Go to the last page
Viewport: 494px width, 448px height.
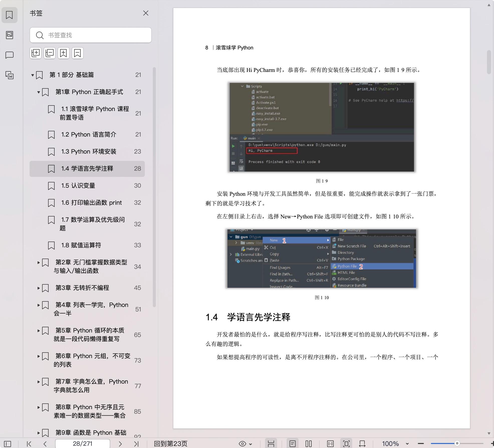tap(136, 444)
